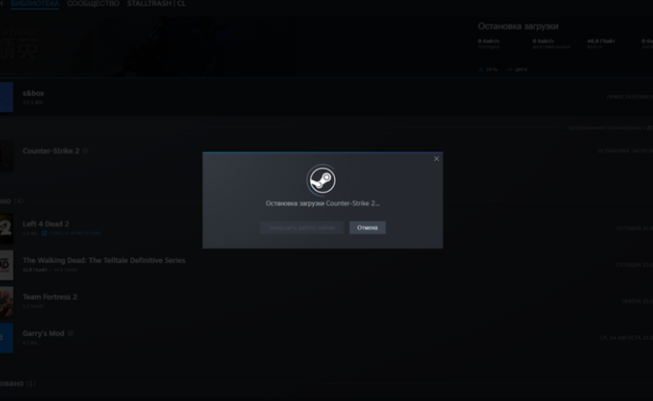
Task: Click the info icon next to Garry's Mod
Action: (x=70, y=333)
